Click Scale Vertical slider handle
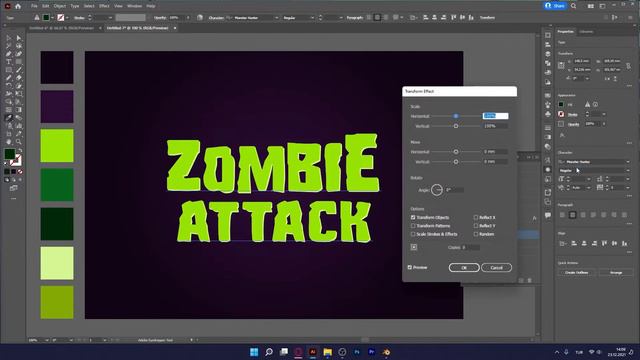 (456, 126)
